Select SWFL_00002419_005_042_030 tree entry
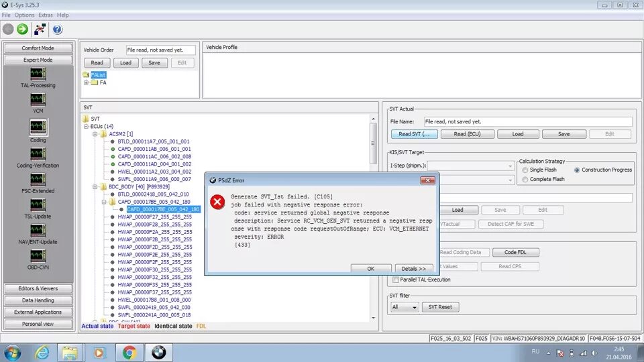The height and width of the screenshot is (362, 644). point(154,308)
